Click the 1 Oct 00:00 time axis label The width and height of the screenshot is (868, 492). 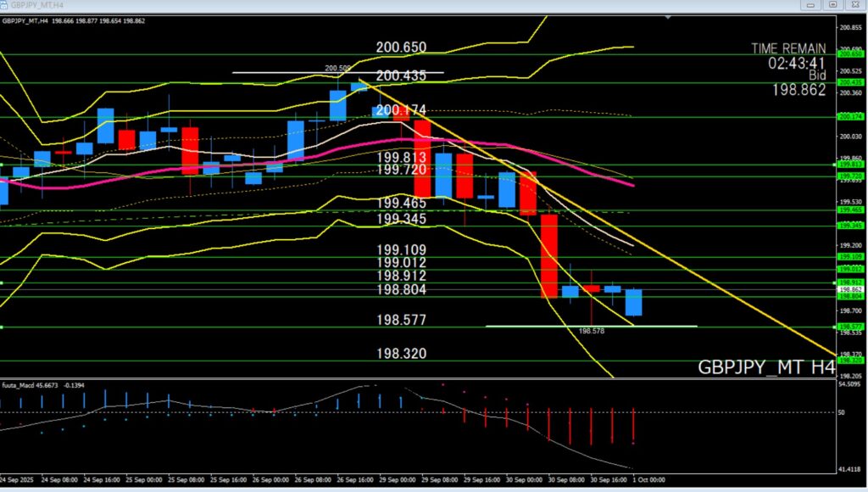[649, 479]
